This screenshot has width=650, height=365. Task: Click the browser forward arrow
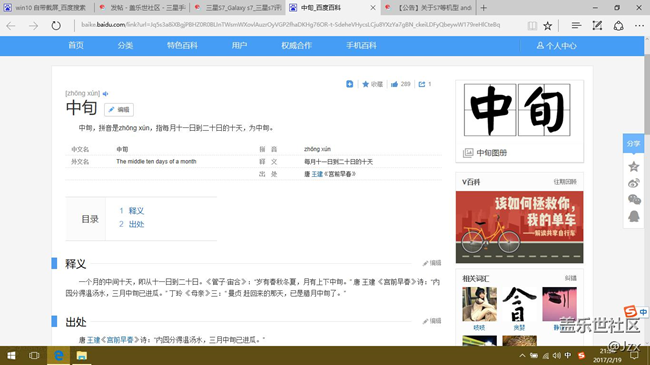[x=33, y=26]
